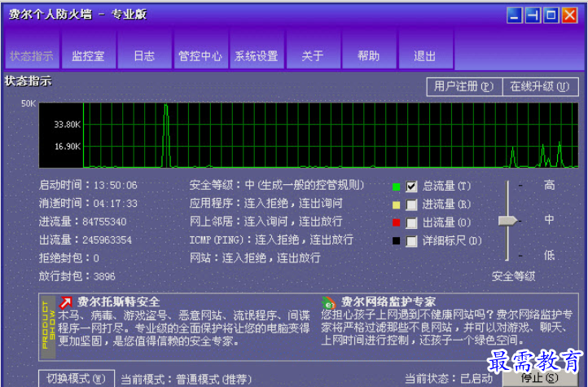Click the 当前模式：普通模式(推荐) text
The width and height of the screenshot is (588, 387).
coord(186,379)
